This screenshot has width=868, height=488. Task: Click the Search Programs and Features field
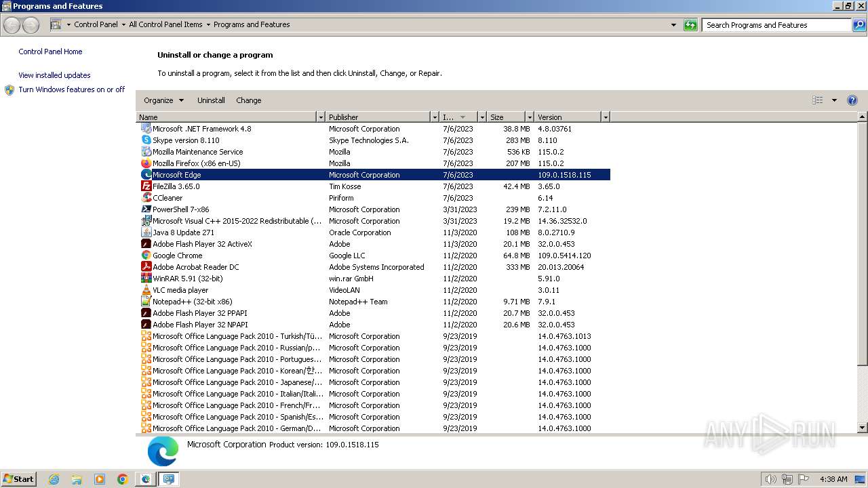click(x=777, y=25)
